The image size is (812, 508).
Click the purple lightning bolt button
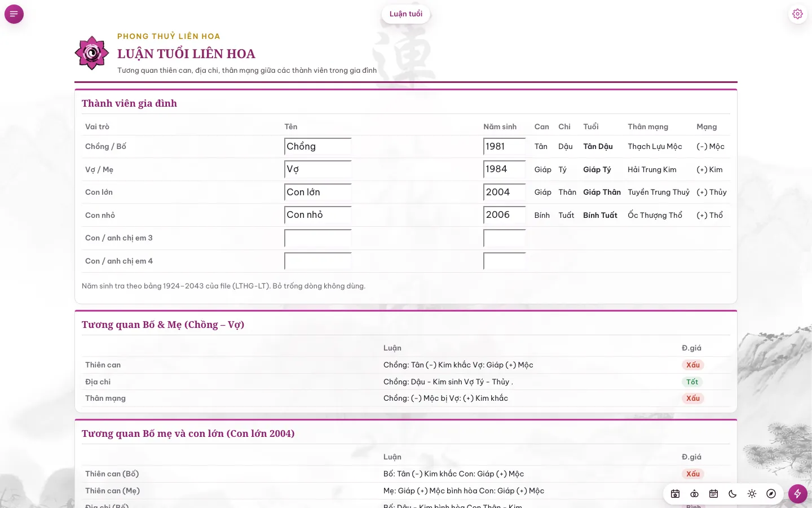tap(797, 494)
